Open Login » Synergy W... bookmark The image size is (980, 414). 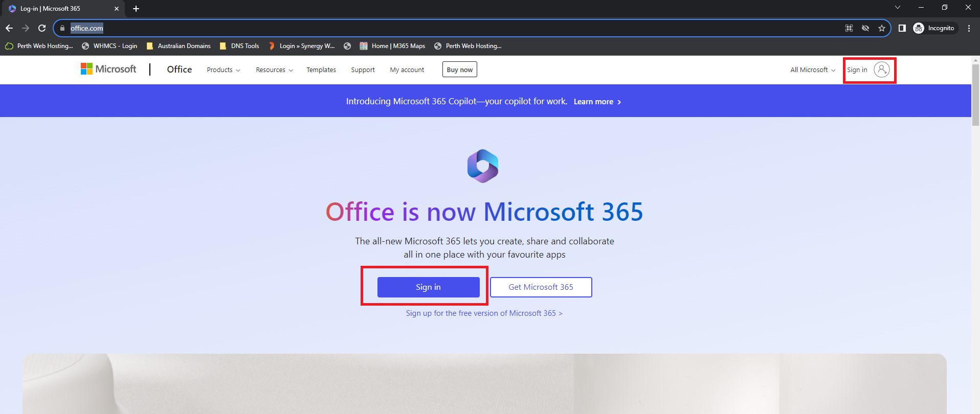(302, 46)
